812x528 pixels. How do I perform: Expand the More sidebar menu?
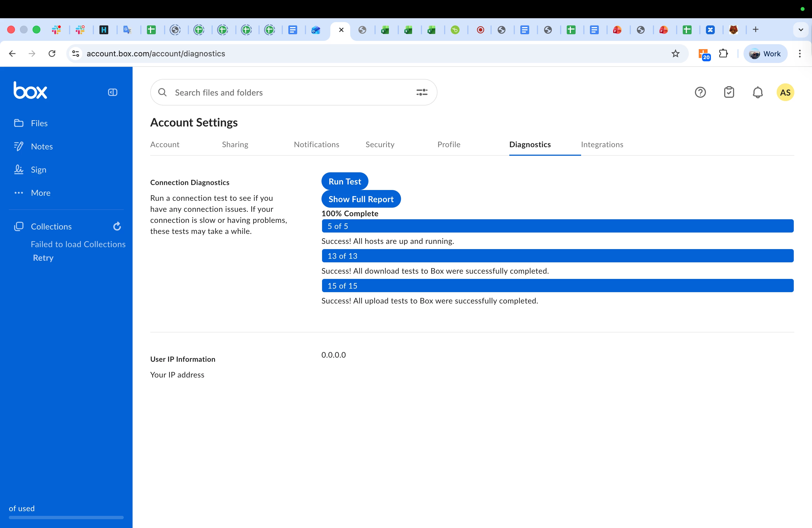pos(40,193)
